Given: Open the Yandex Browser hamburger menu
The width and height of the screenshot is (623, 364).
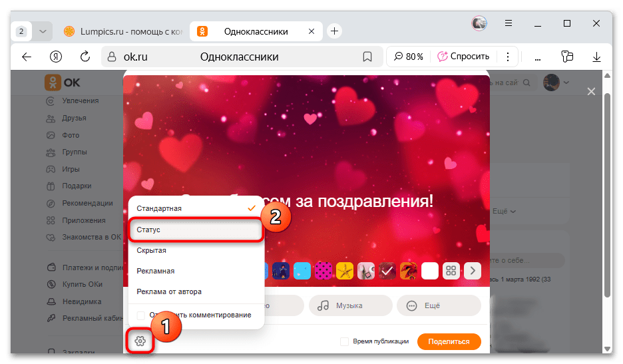Looking at the screenshot, I should (508, 23).
